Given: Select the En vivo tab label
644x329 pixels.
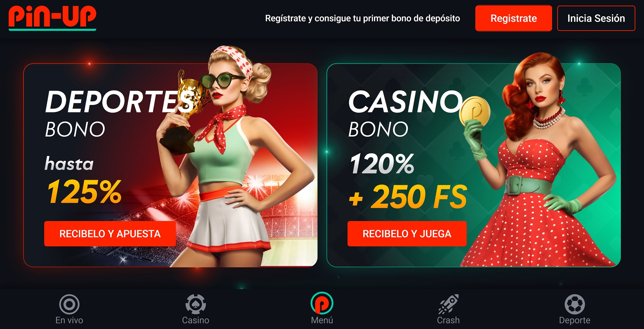Looking at the screenshot, I should [69, 320].
